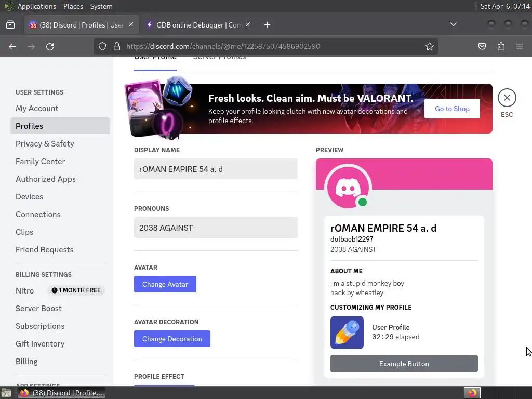Click Go to Shop button
The image size is (532, 399).
(452, 109)
